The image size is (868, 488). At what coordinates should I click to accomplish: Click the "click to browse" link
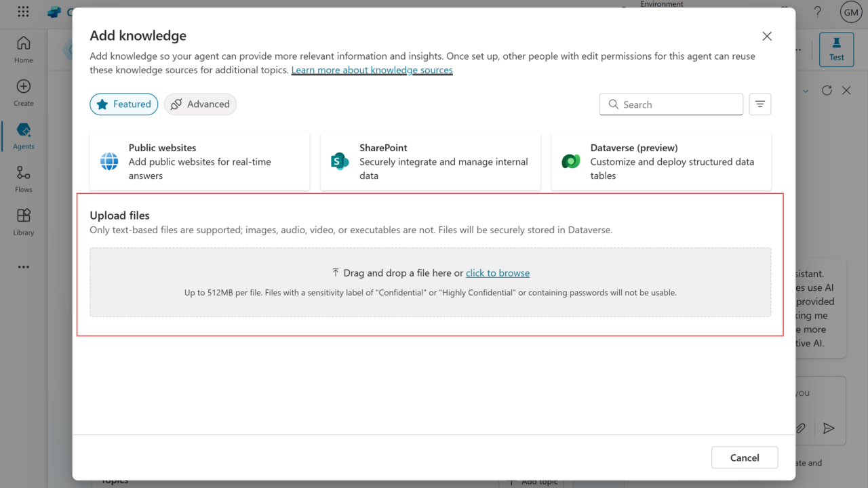[498, 273]
